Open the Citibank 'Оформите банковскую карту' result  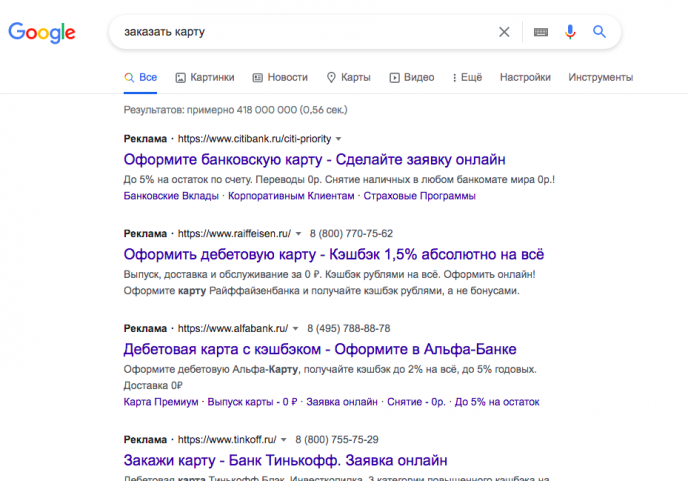tap(314, 159)
